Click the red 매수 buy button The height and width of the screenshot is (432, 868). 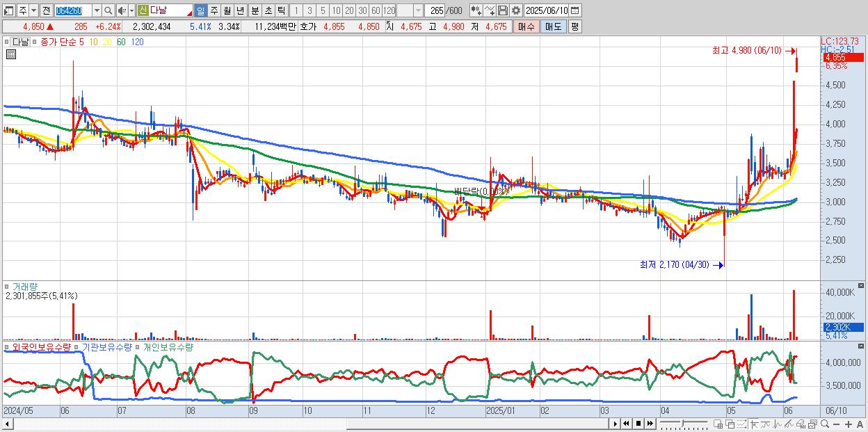[x=527, y=26]
